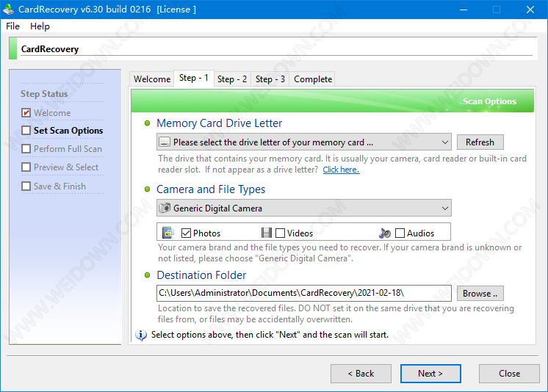Follow the Click here. link
The image size is (548, 392).
pyautogui.click(x=341, y=170)
